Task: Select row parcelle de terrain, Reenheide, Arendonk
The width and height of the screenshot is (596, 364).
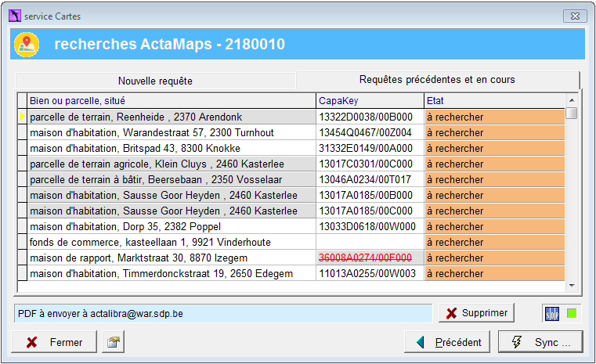Action: coord(172,117)
